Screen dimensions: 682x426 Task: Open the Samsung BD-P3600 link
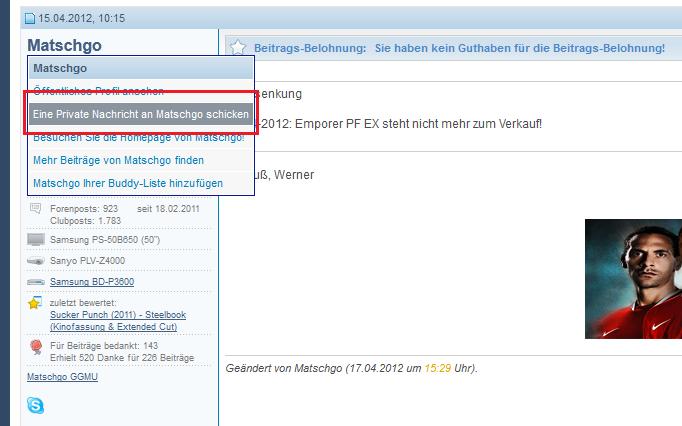(92, 282)
